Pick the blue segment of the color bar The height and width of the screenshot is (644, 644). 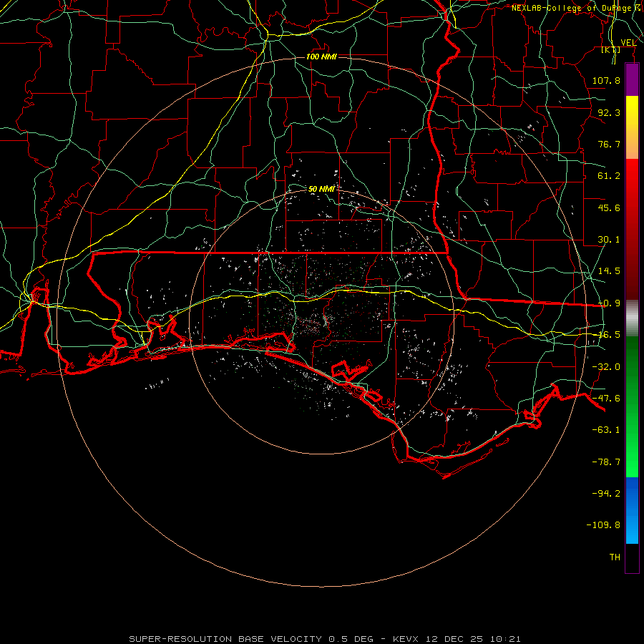(x=632, y=510)
